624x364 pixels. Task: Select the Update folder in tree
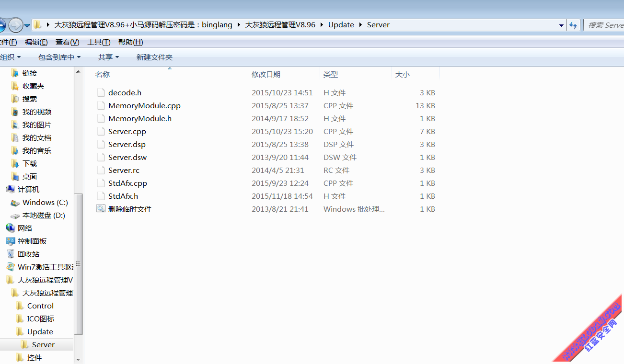(x=40, y=331)
